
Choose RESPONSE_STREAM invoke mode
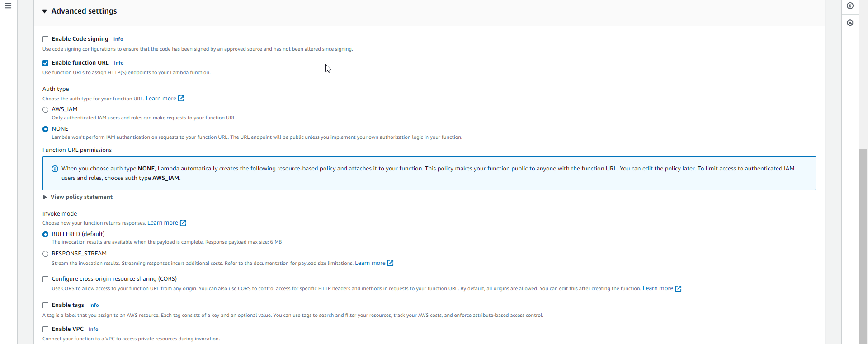tap(45, 254)
